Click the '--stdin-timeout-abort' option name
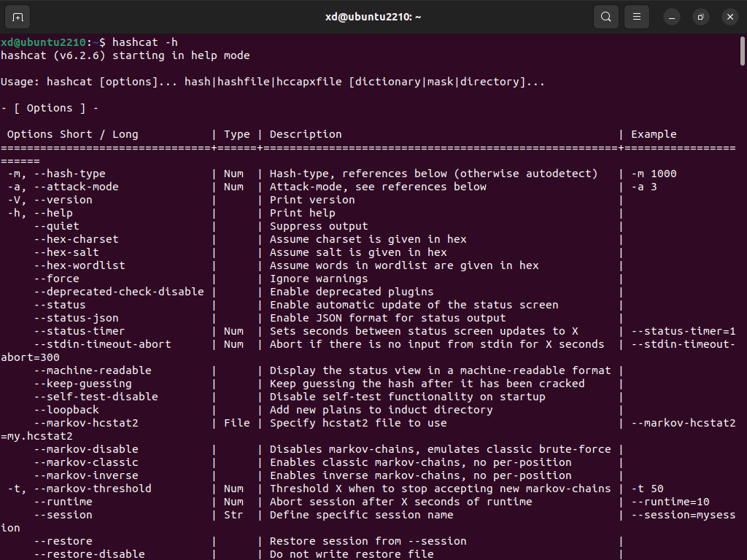Screen dimensions: 747x560 [x=102, y=344]
